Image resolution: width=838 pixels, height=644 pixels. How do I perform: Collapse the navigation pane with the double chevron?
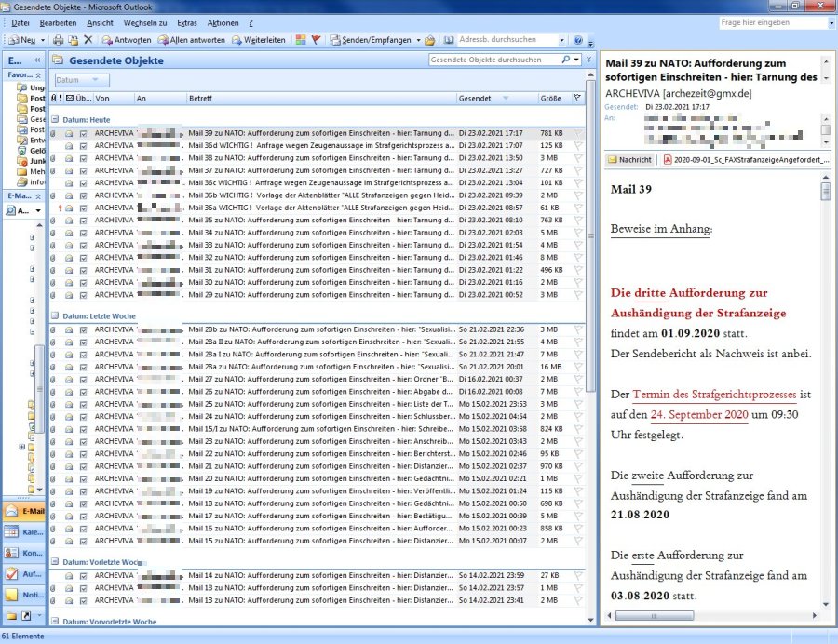(x=37, y=60)
